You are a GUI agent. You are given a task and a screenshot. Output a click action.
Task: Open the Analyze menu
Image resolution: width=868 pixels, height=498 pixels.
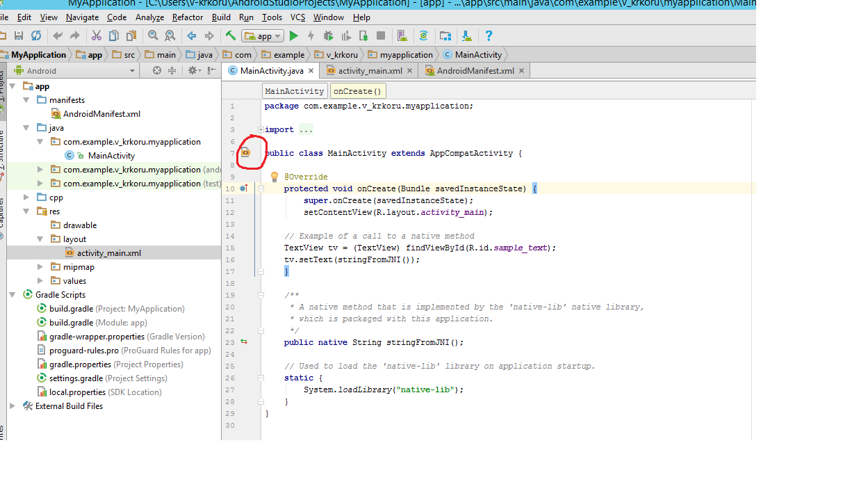click(x=149, y=17)
